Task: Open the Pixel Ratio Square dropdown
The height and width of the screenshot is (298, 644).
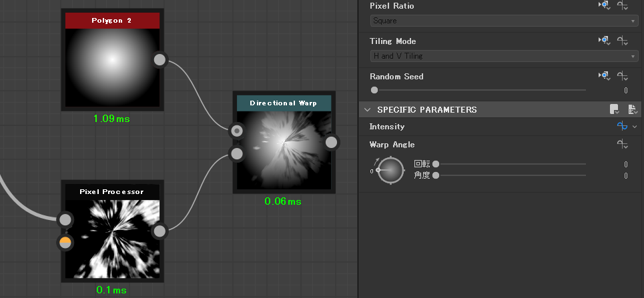Action: coord(504,21)
